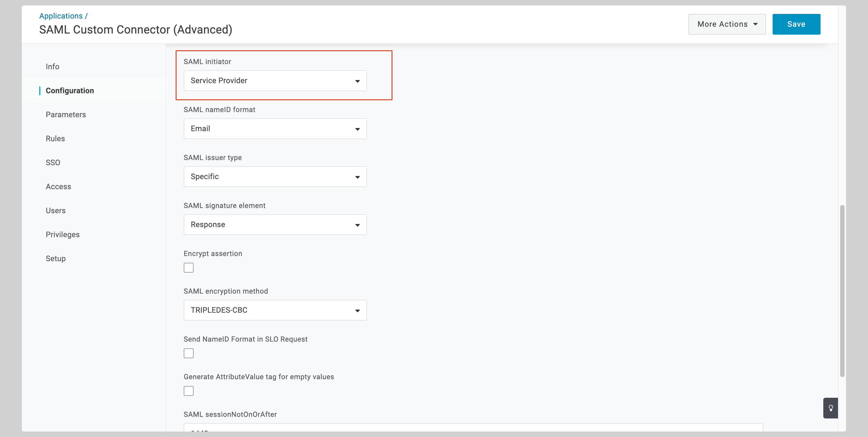The height and width of the screenshot is (437, 868).
Task: Select the Access section
Action: [x=58, y=186]
